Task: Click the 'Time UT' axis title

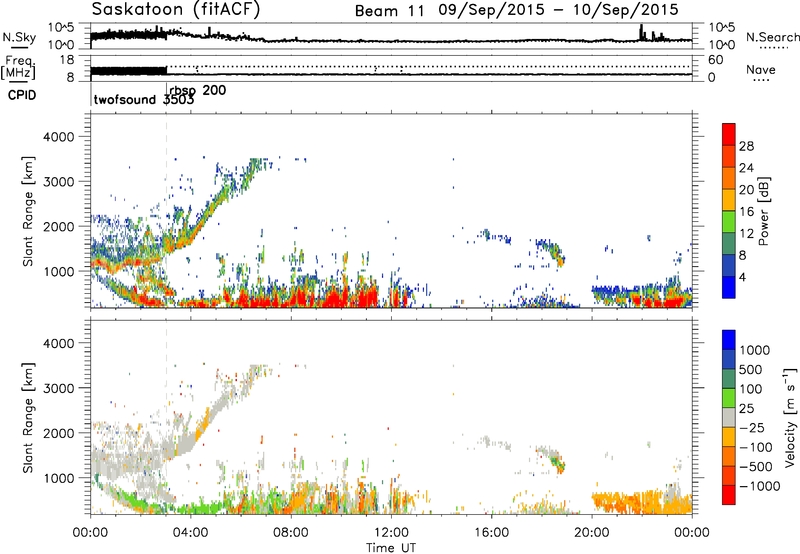Action: [x=391, y=548]
